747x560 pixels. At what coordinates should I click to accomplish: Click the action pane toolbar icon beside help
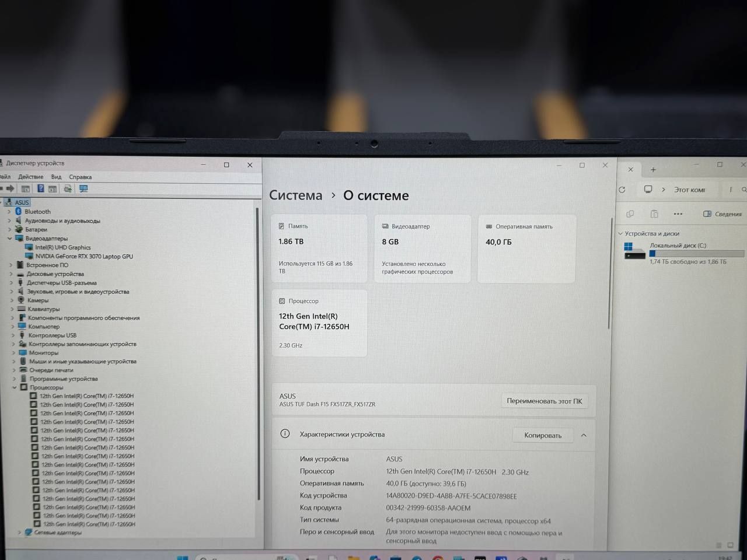[x=53, y=189]
